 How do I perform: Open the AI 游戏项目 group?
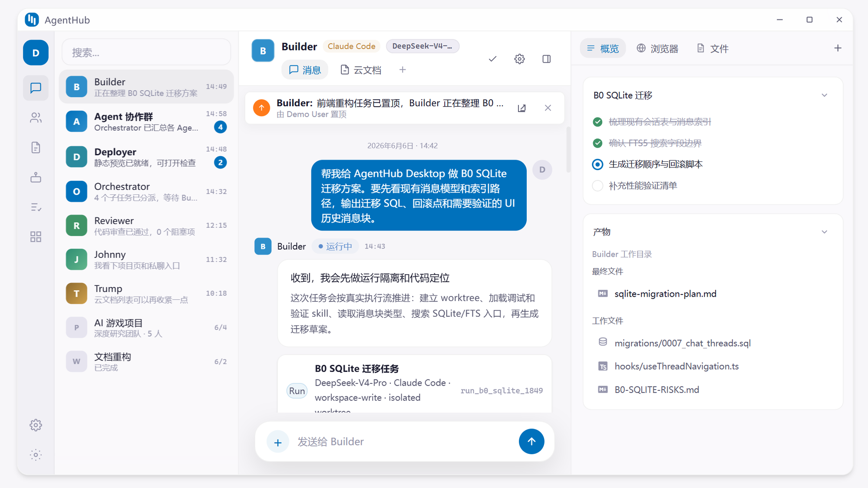click(146, 328)
